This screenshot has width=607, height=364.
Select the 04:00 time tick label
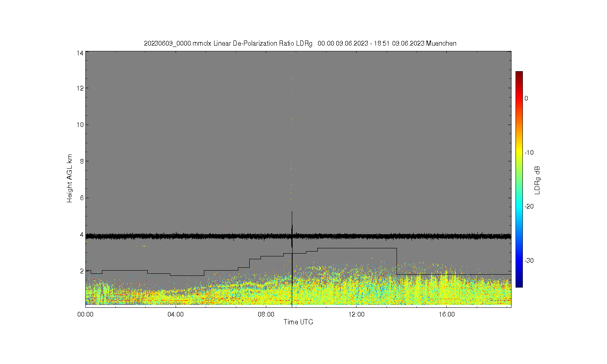pos(176,314)
